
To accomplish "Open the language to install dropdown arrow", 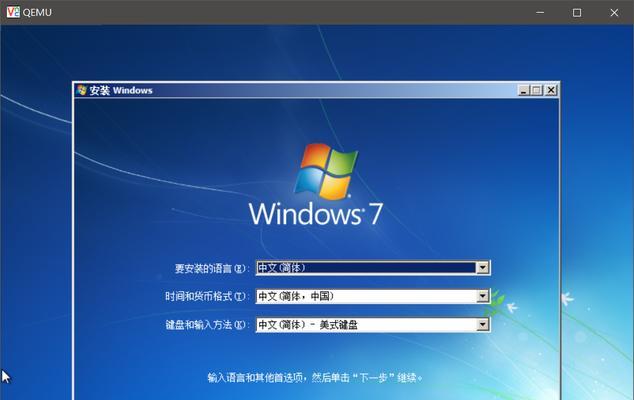I will 482,267.
